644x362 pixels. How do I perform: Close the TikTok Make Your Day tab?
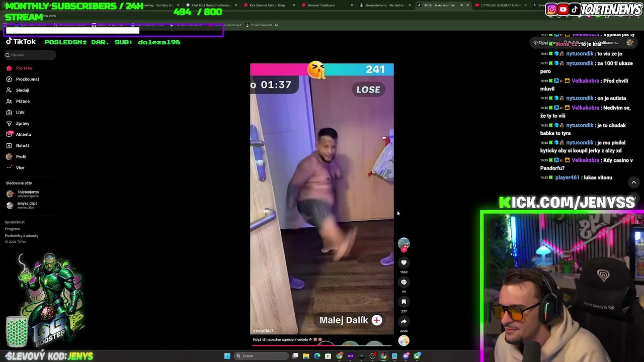click(467, 5)
